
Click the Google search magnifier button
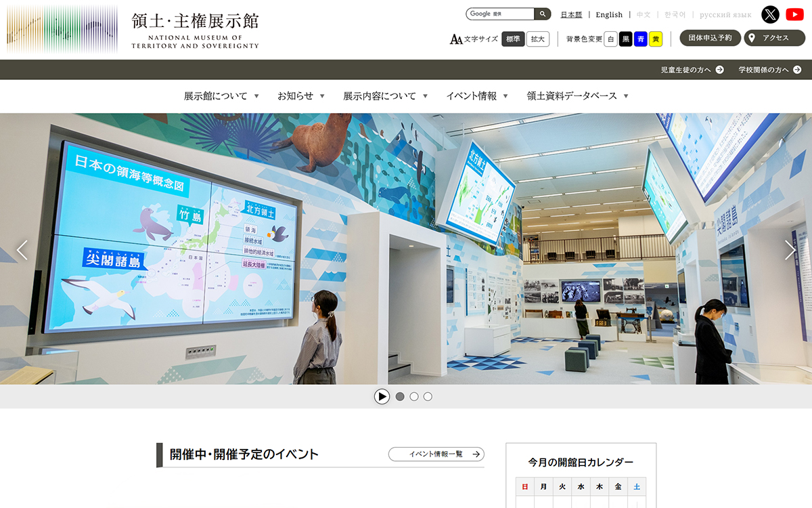tap(543, 14)
